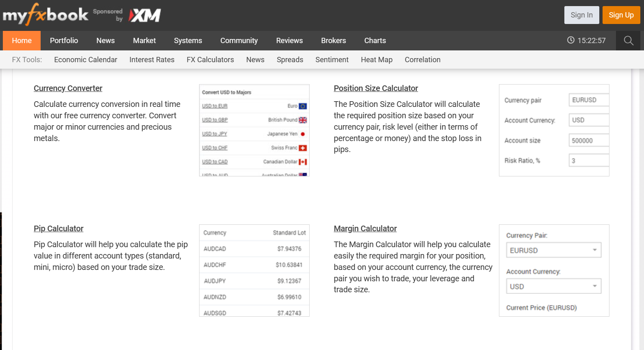The width and height of the screenshot is (644, 350).
Task: Open the Position Size Calculator link
Action: pos(375,88)
